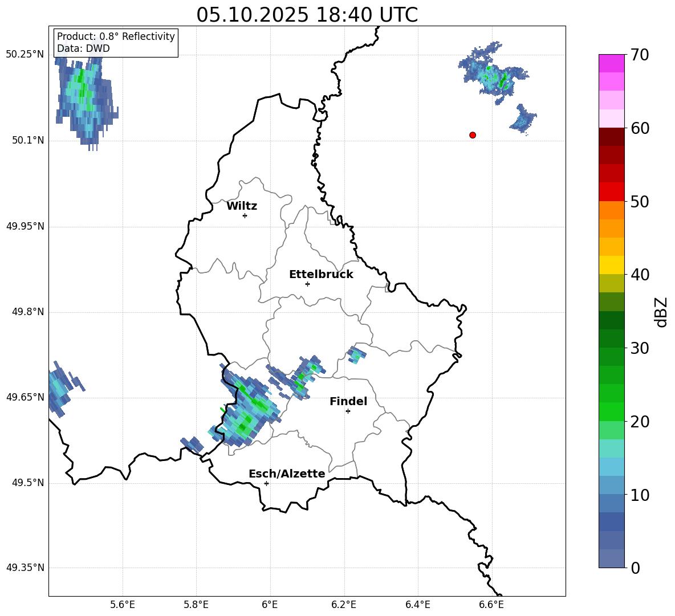The height and width of the screenshot is (616, 675).
Task: Click the 6.2°E longitude label
Action: click(x=344, y=605)
